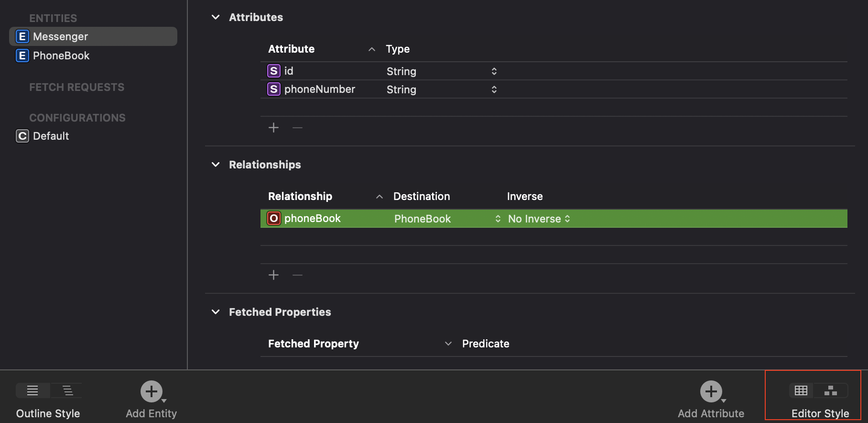The width and height of the screenshot is (868, 423).
Task: Collapse the Fetched Properties section
Action: coord(216,312)
